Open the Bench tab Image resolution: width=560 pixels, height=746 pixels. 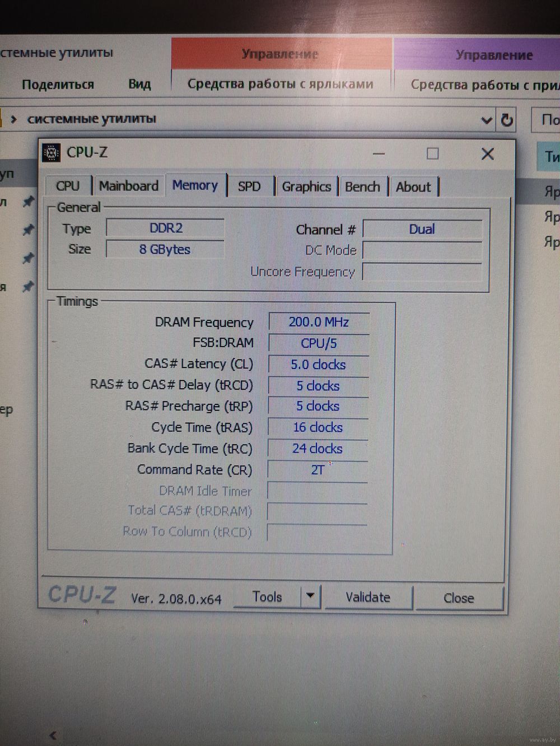pos(362,187)
